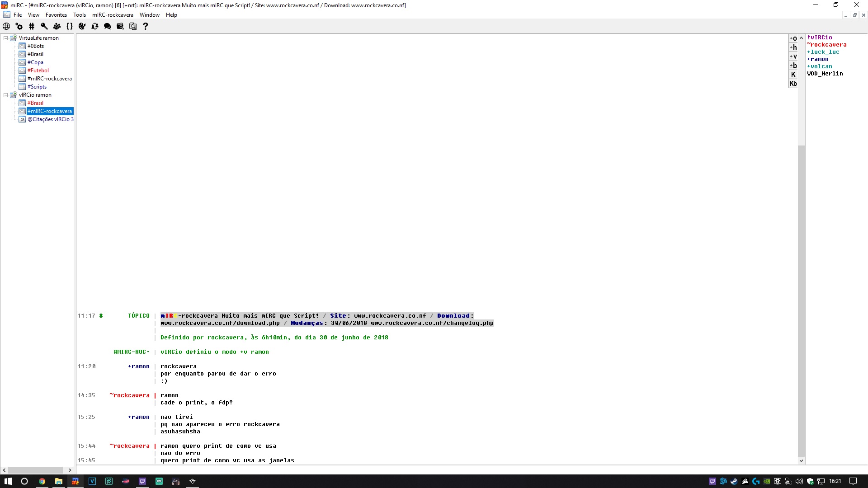Click the paint palette Colors toolbar icon
This screenshot has width=868, height=488.
click(x=82, y=26)
